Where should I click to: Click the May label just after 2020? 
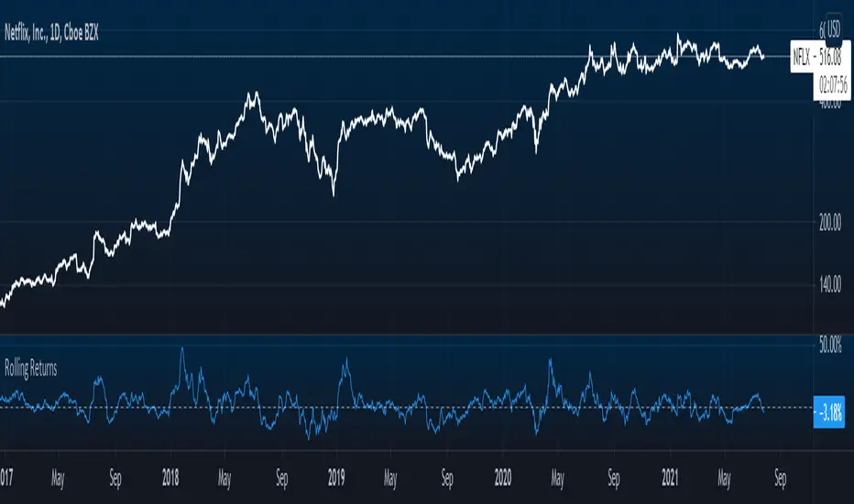click(557, 479)
